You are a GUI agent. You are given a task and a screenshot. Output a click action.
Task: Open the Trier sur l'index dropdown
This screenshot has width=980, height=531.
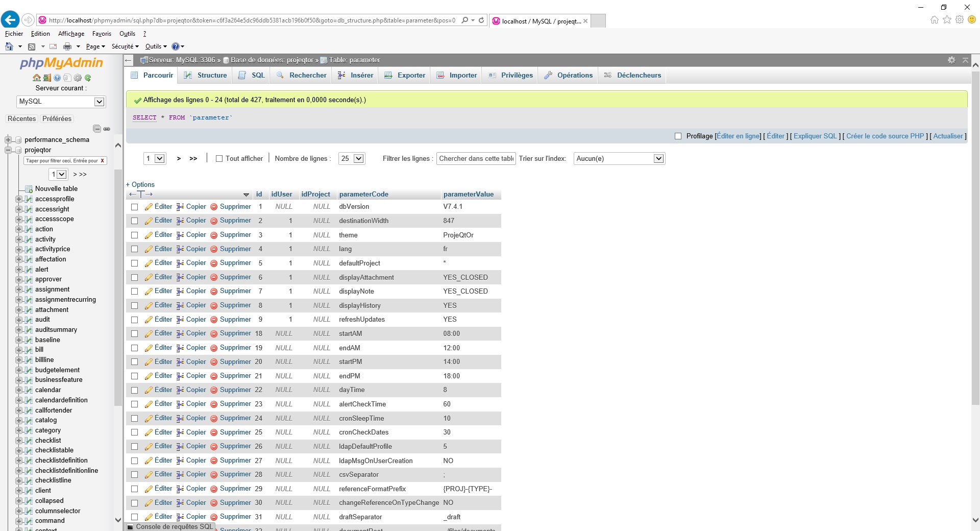pos(619,159)
